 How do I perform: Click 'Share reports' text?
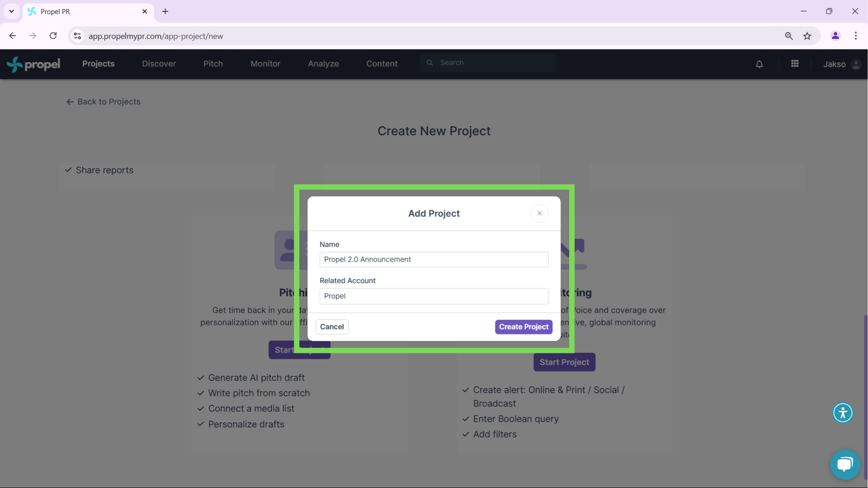coord(104,170)
